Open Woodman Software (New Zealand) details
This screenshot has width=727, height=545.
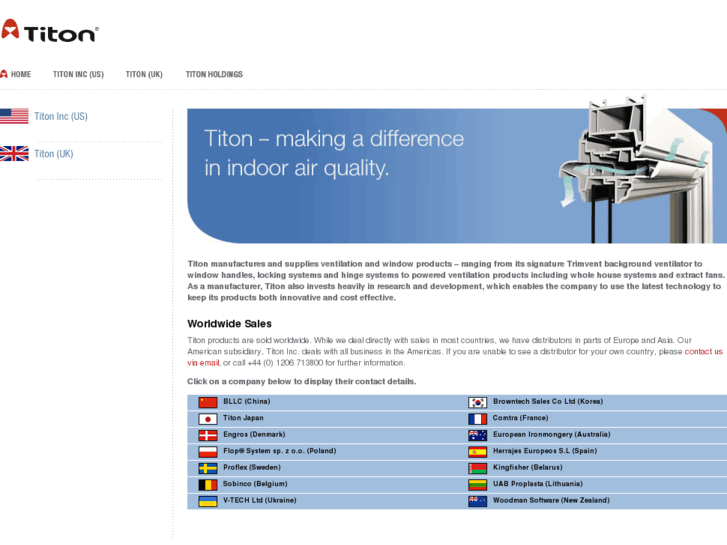[x=551, y=500]
